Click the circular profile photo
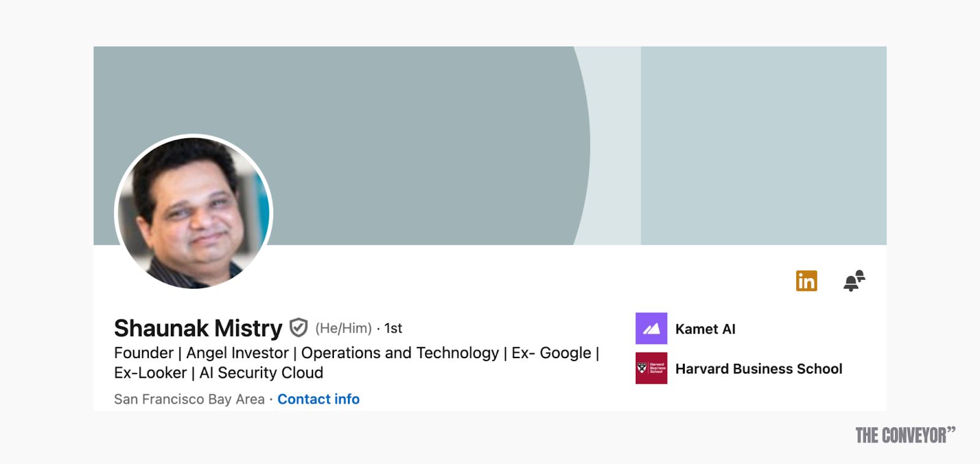This screenshot has width=980, height=464. click(x=194, y=212)
